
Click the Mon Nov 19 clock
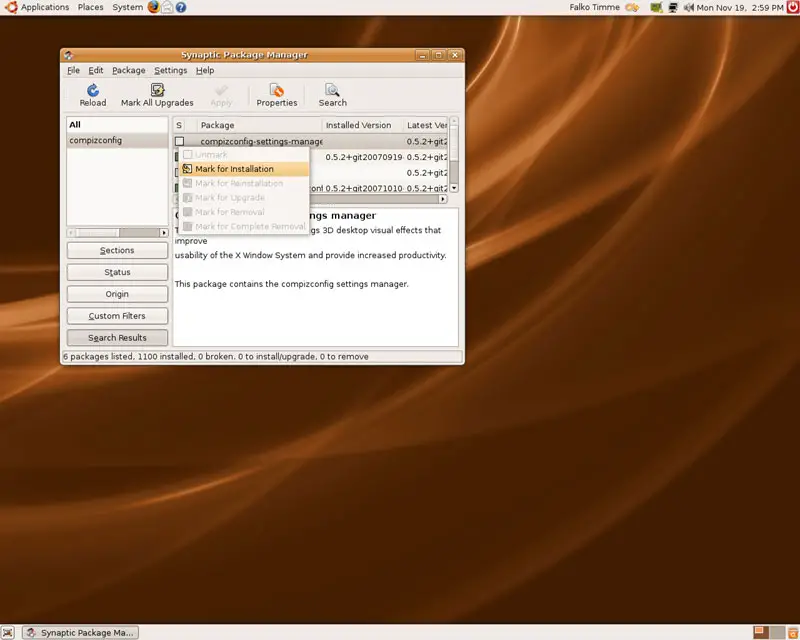point(740,7)
